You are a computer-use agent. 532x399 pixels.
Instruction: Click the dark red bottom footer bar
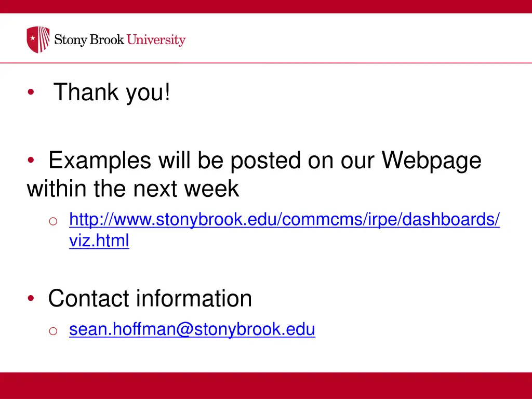pyautogui.click(x=266, y=385)
